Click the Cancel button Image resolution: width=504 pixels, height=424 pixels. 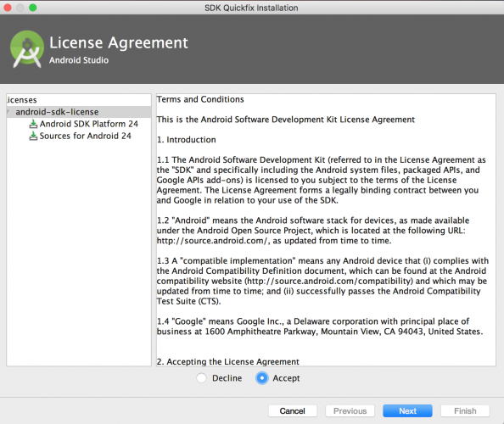pyautogui.click(x=292, y=410)
